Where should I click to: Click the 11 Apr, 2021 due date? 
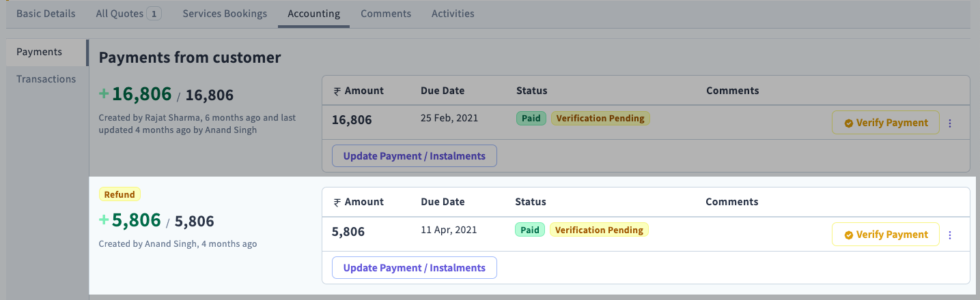click(x=449, y=230)
